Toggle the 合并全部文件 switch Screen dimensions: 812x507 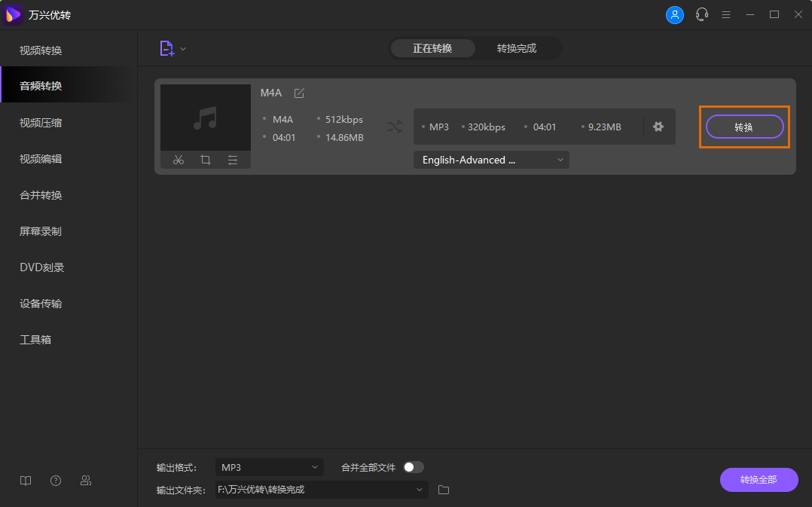click(413, 467)
